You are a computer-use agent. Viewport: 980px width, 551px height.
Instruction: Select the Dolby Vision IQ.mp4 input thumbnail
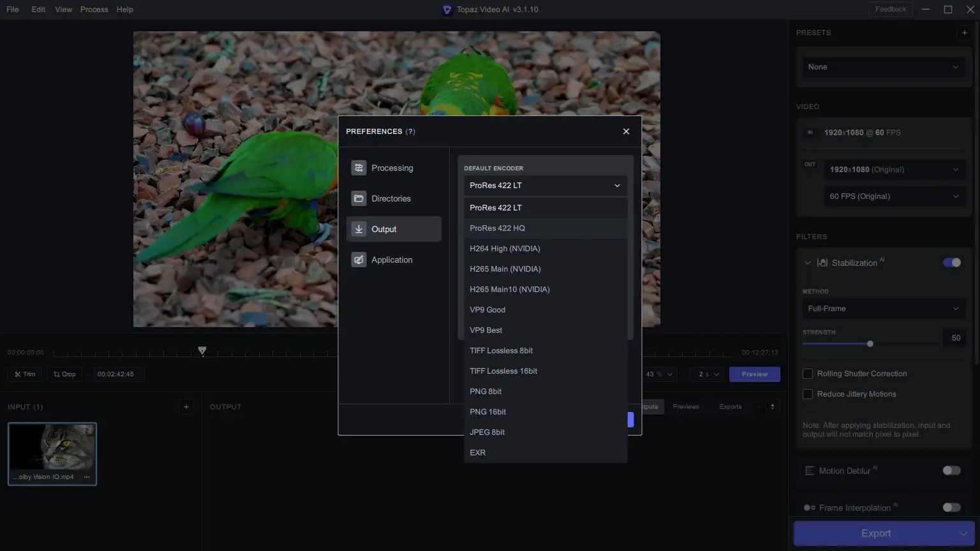[52, 453]
